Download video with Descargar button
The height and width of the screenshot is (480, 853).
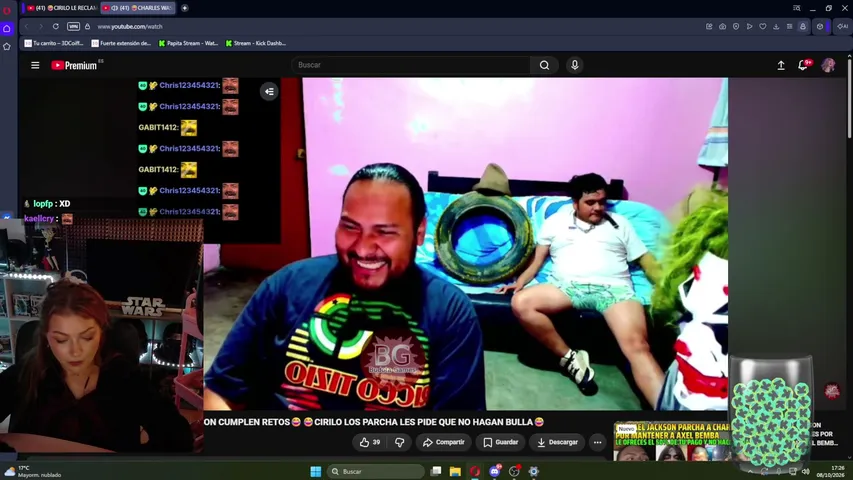point(557,442)
